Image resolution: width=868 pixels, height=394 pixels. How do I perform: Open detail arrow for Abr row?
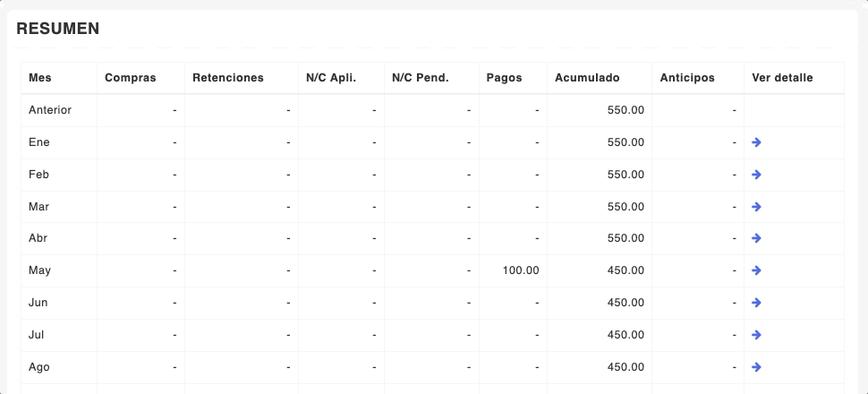[x=756, y=238]
